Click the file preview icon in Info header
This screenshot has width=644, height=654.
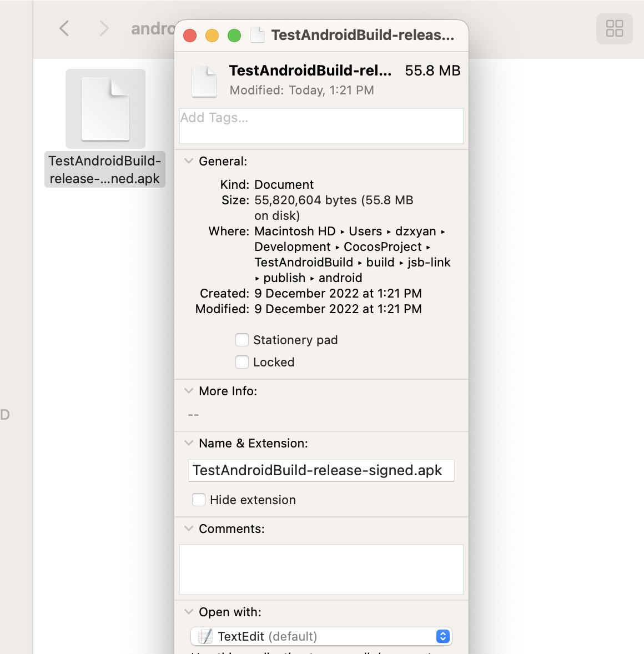(204, 81)
